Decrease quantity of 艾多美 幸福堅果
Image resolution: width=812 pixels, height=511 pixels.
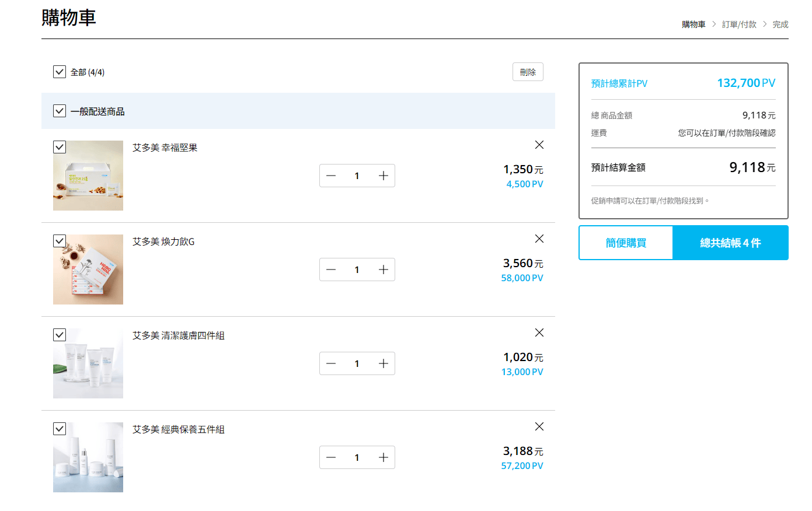point(331,176)
